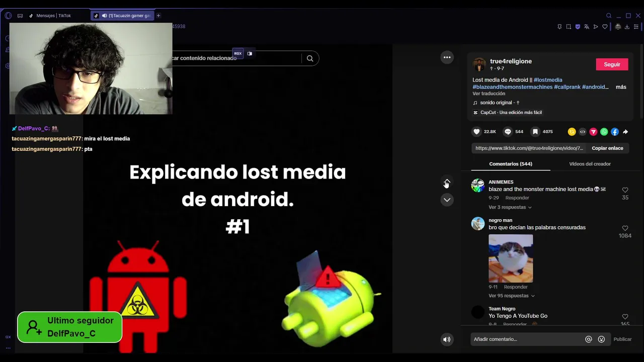Focus the Añadir comentario input field
Viewport: 644px width, 362px height.
tap(527, 339)
